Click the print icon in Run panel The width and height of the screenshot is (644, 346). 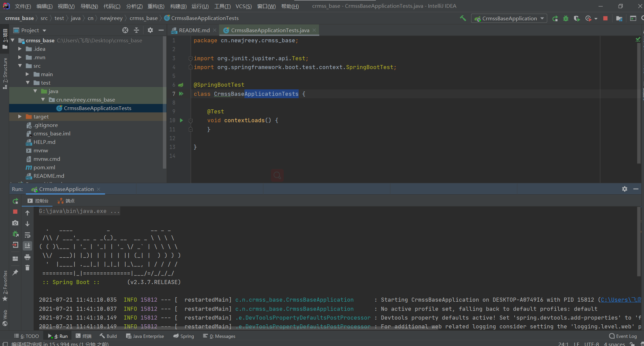pyautogui.click(x=27, y=257)
